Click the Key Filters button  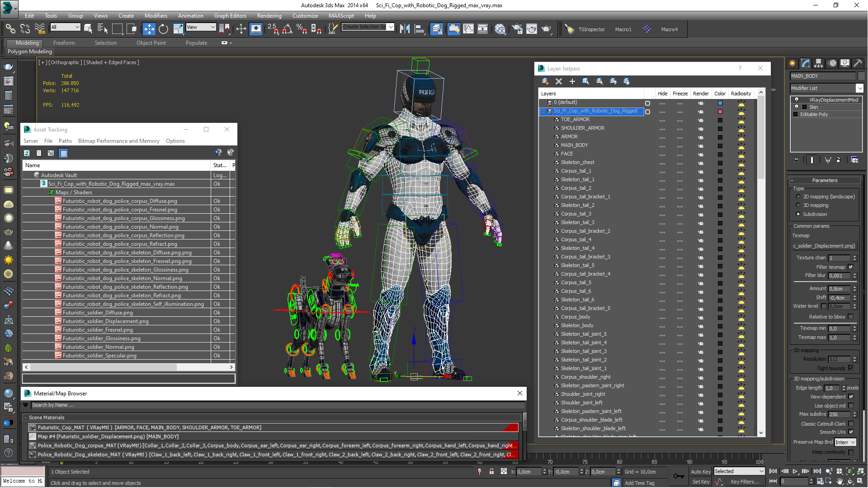(x=745, y=482)
